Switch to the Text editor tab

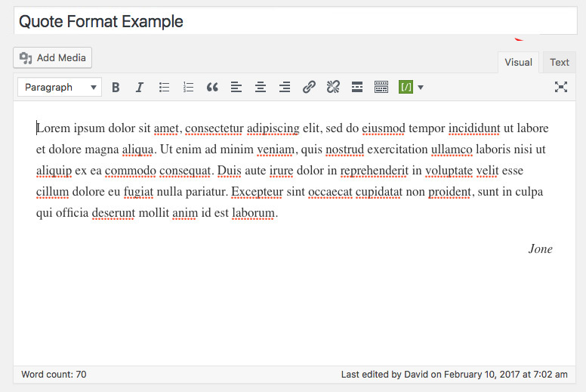(560, 63)
